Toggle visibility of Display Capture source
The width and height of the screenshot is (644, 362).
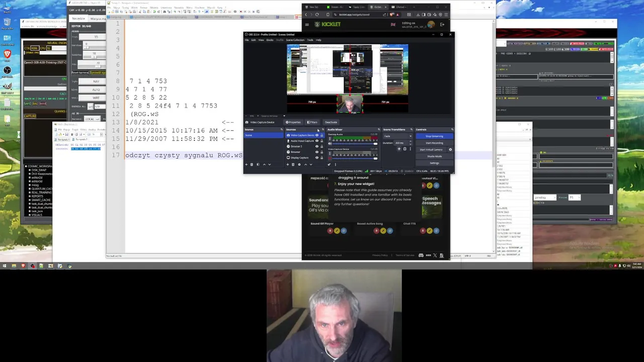(x=317, y=158)
